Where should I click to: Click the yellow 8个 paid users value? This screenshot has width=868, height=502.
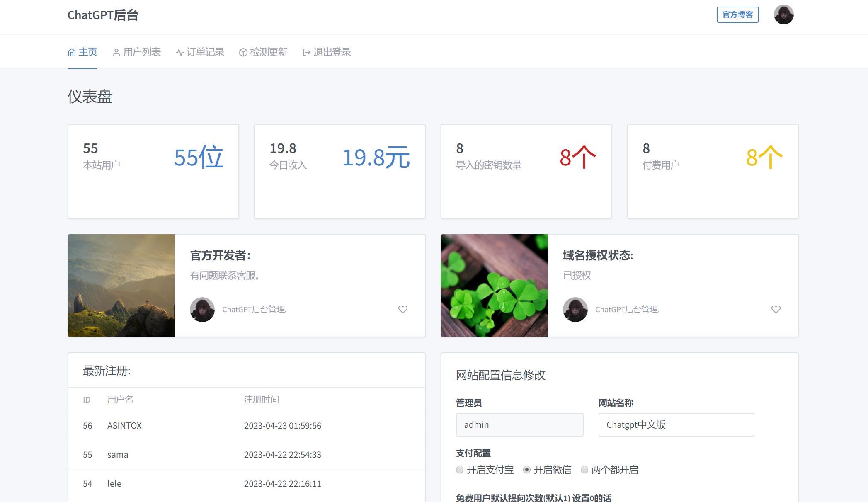tap(764, 158)
